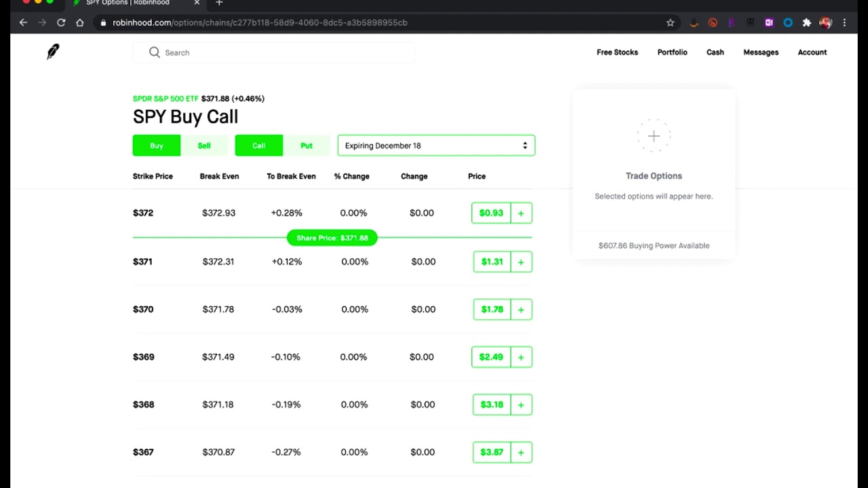Select the Call option type

point(259,146)
